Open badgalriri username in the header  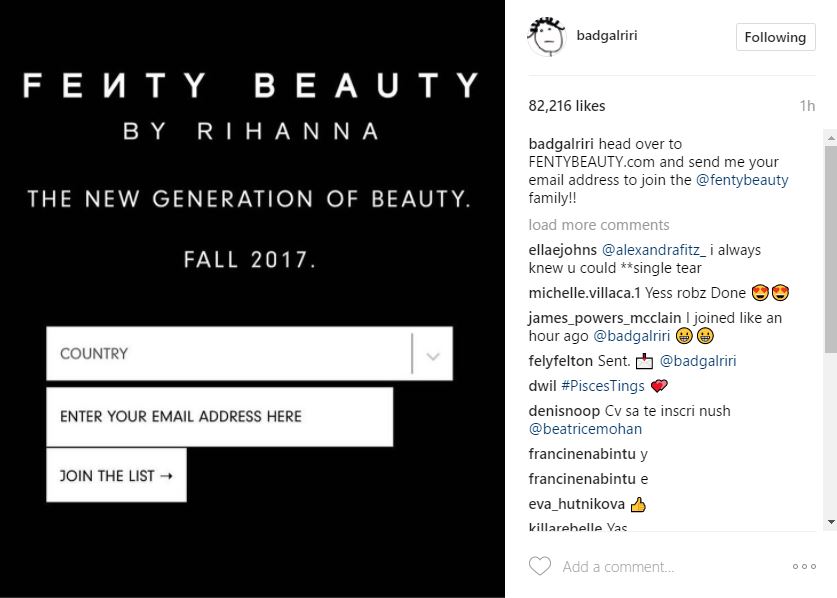click(607, 36)
